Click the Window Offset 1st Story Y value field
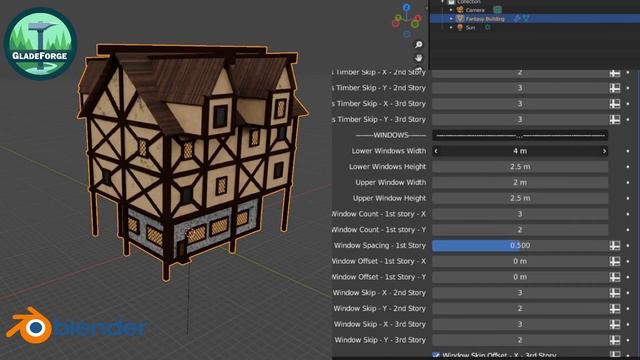Image resolution: width=640 pixels, height=360 pixels. 520,277
